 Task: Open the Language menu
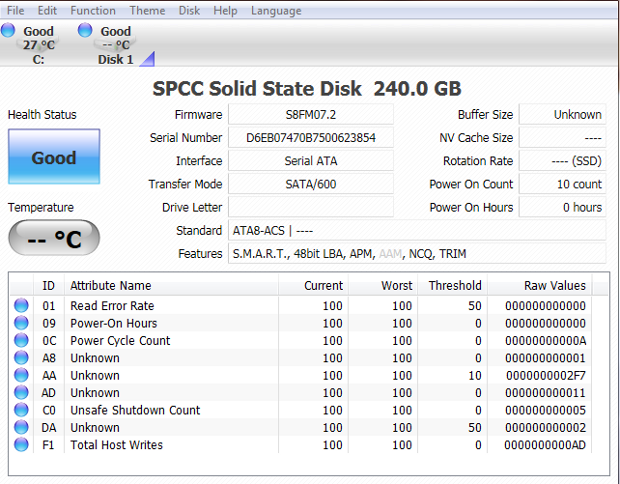point(275,11)
